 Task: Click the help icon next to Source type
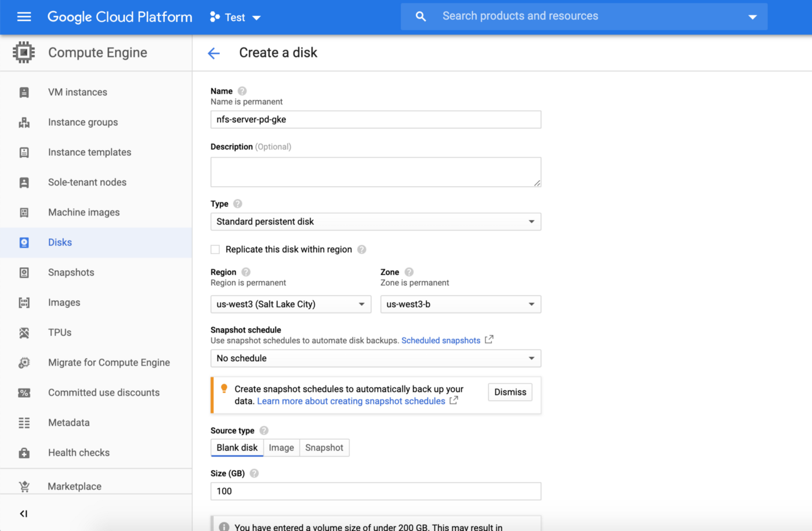click(x=264, y=430)
